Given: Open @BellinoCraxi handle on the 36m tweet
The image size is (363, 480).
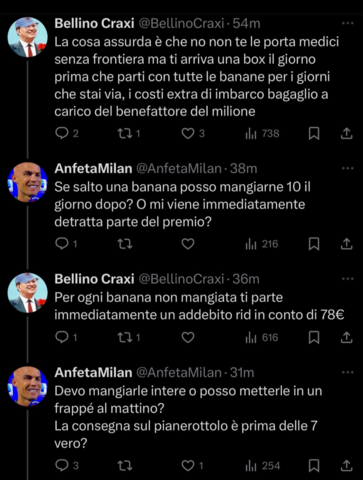Looking at the screenshot, I should (x=181, y=279).
